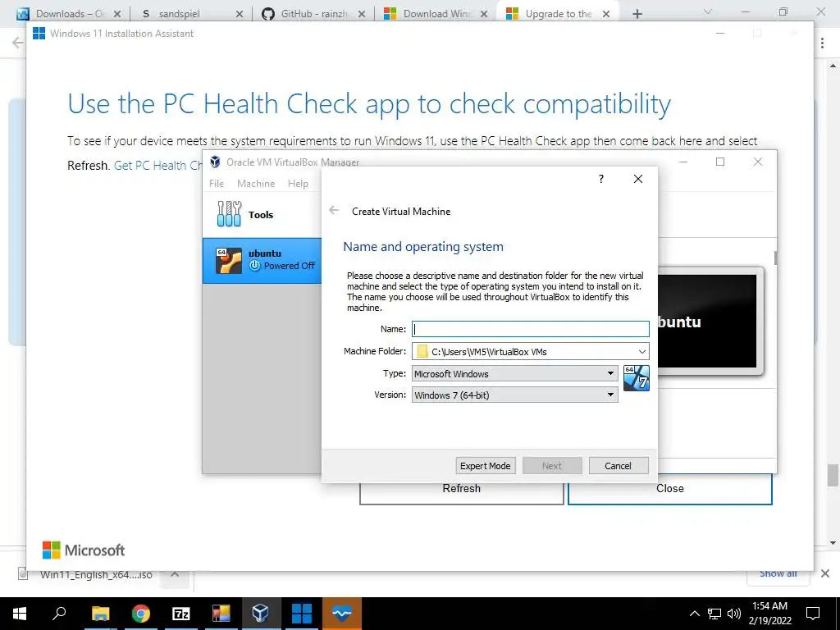
Task: Open File Explorer from taskbar
Action: 100,614
